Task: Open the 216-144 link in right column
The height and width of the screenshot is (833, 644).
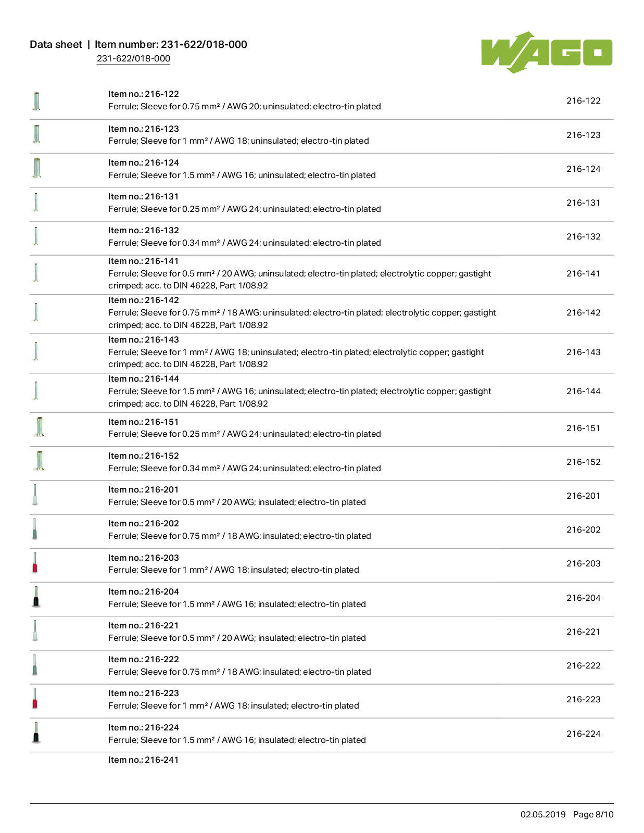Action: pos(583,391)
